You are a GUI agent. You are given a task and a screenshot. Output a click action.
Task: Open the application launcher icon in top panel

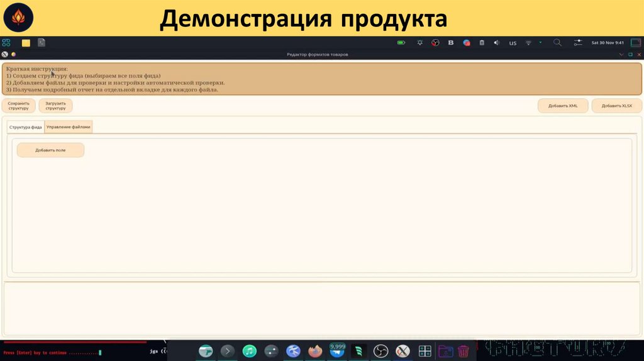tap(6, 43)
